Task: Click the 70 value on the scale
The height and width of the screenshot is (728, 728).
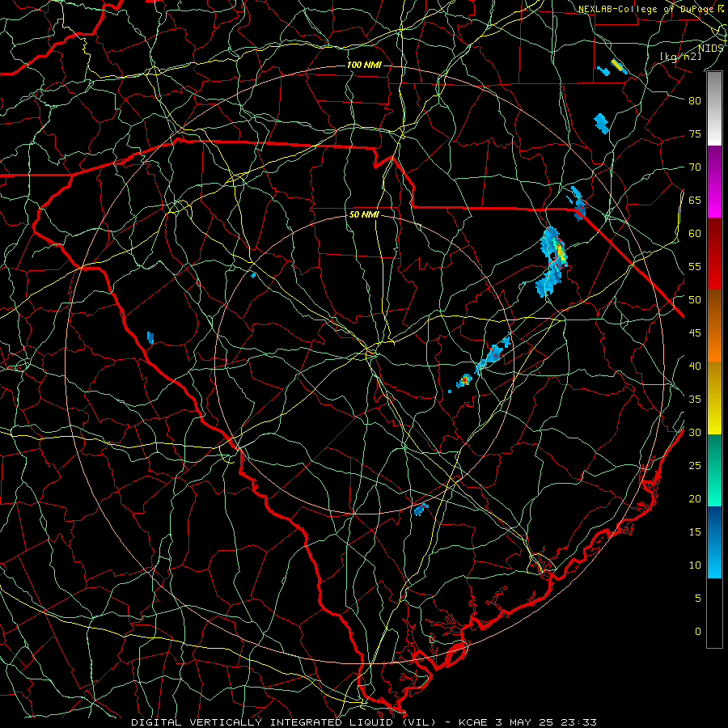Action: (695, 167)
